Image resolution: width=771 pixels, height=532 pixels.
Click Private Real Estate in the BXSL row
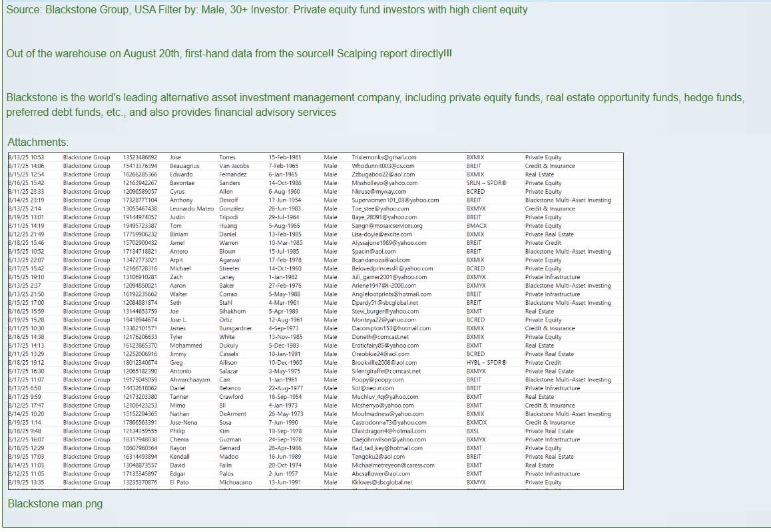(x=549, y=431)
